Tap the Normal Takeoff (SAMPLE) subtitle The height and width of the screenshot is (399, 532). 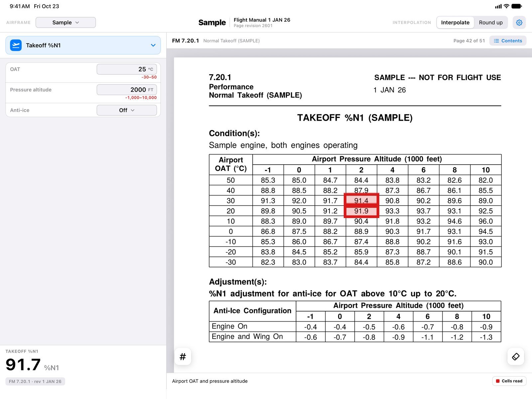231,41
